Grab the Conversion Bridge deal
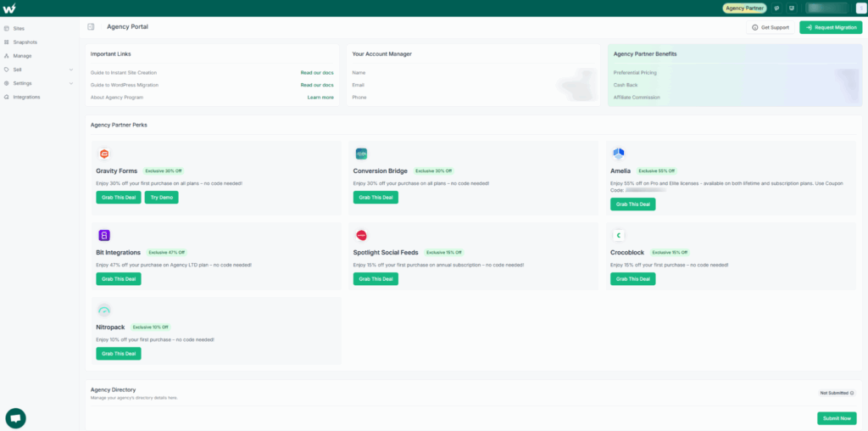The height and width of the screenshot is (431, 868). (x=376, y=197)
